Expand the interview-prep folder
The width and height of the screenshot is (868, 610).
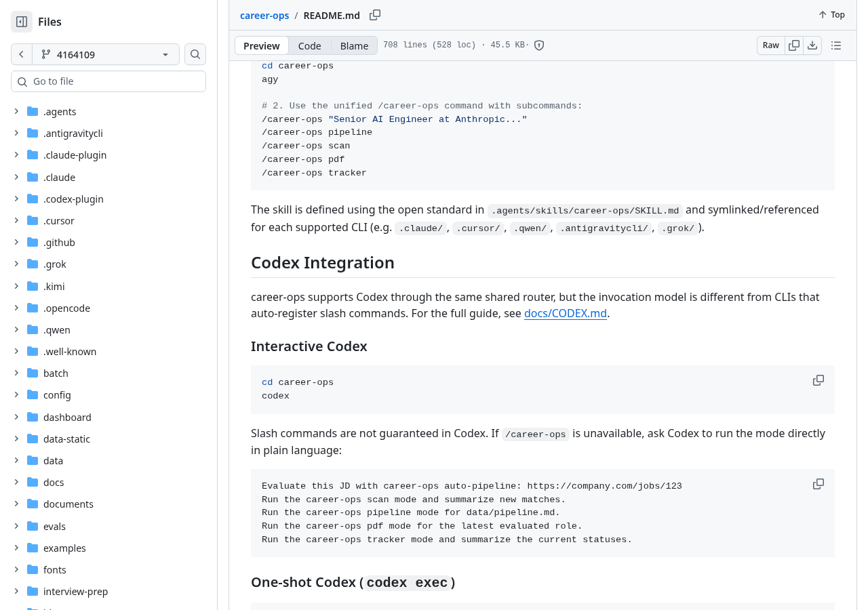point(16,591)
